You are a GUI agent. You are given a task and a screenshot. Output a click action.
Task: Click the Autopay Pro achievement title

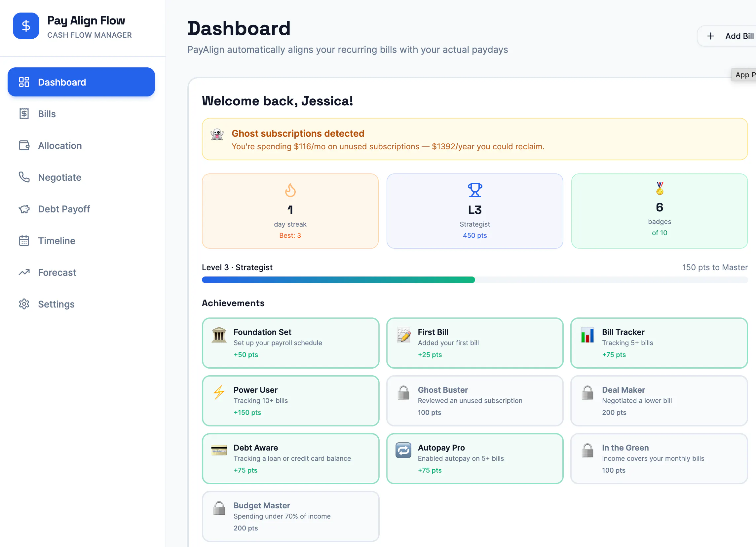click(x=441, y=448)
